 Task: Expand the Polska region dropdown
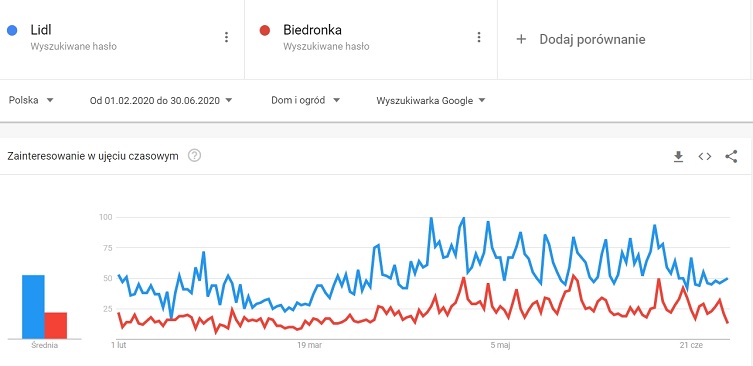point(31,100)
